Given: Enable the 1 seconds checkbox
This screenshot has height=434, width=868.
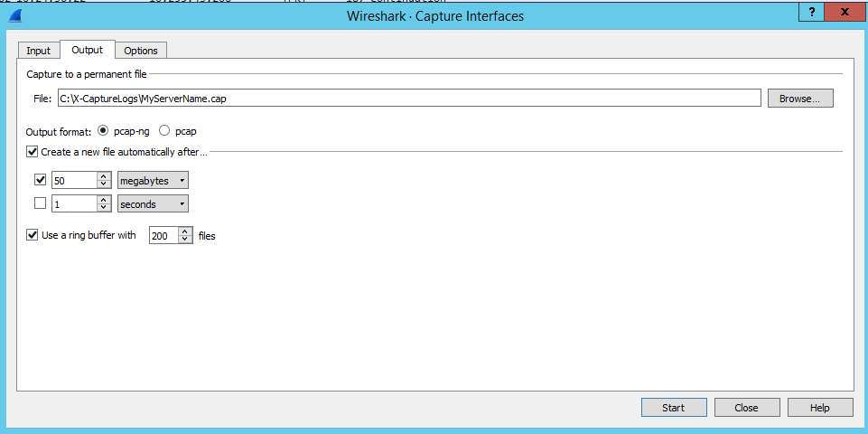Looking at the screenshot, I should pyautogui.click(x=40, y=203).
